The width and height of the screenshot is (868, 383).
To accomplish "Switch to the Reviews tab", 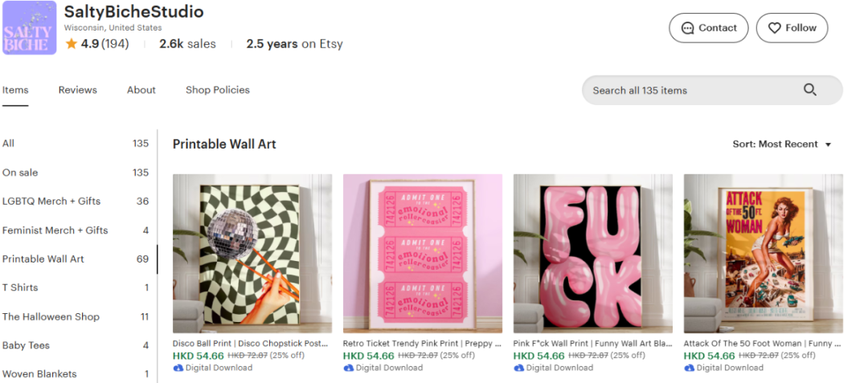I will 77,90.
